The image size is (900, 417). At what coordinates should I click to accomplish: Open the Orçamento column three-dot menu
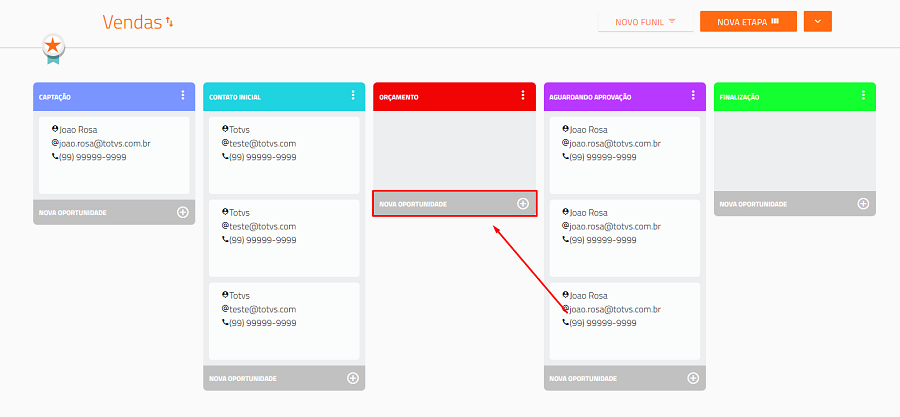pyautogui.click(x=522, y=95)
